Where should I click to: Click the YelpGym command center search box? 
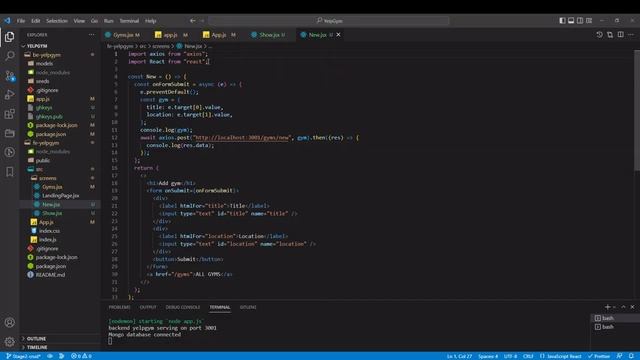tap(329, 20)
